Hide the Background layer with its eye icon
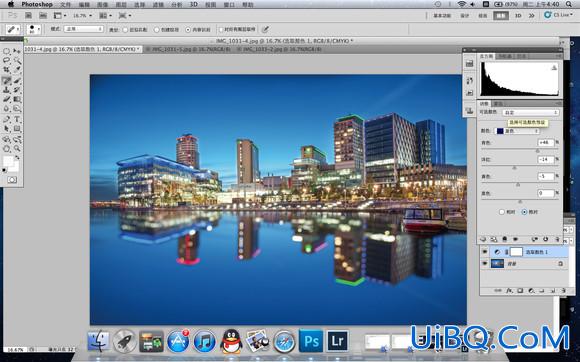 coord(485,263)
